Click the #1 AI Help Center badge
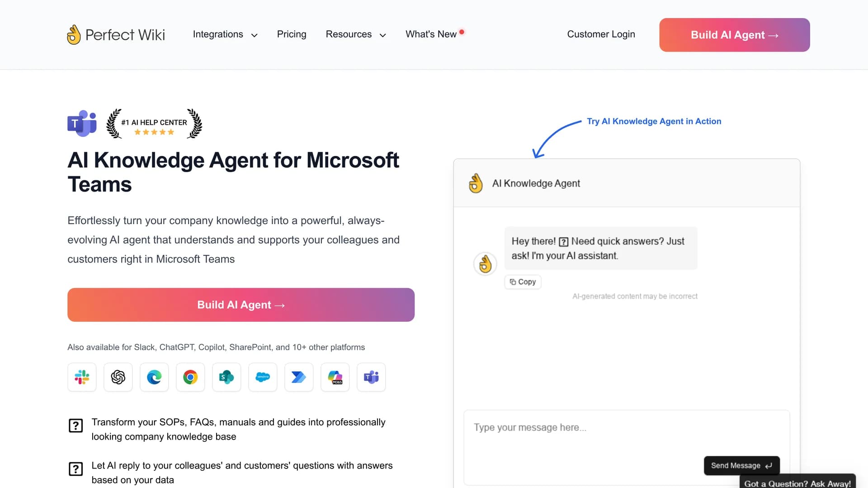This screenshot has width=868, height=488. 154,123
